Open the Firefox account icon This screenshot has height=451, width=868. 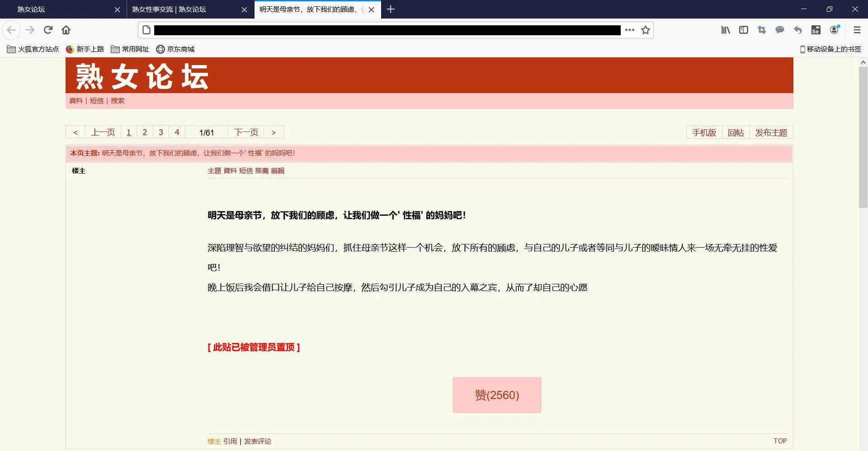coord(834,30)
